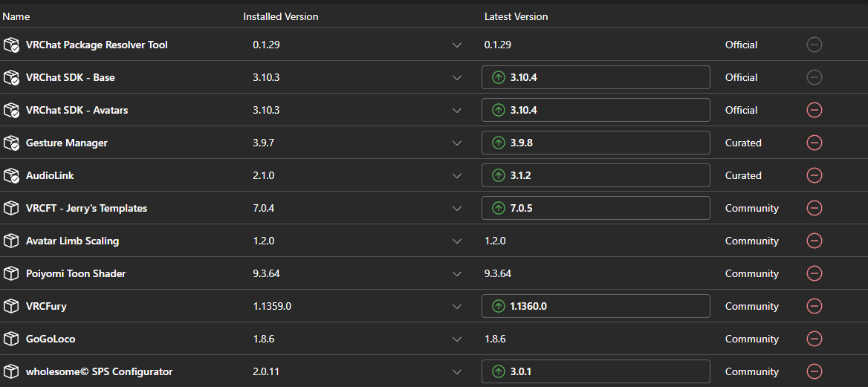The width and height of the screenshot is (868, 387).
Task: Upgrade VRCFury to 1.1360.0
Action: 596,306
